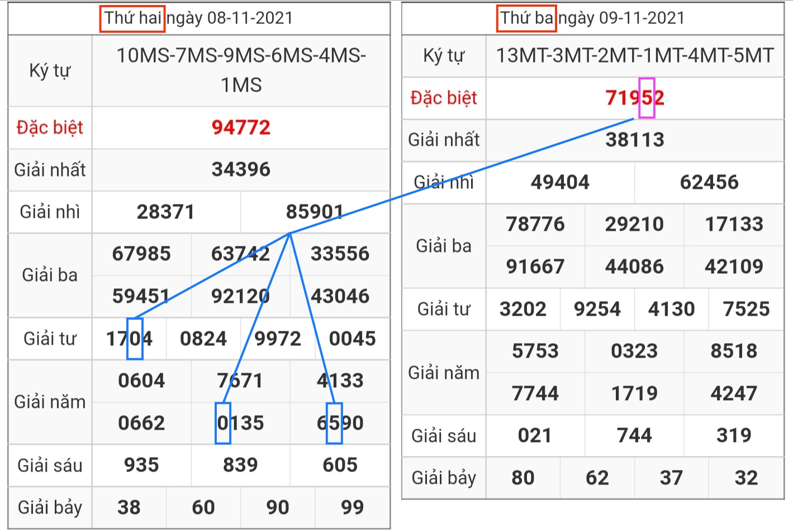Viewport: 793px width, 532px height.
Task: Click fifth prize number 0604
Action: (142, 381)
